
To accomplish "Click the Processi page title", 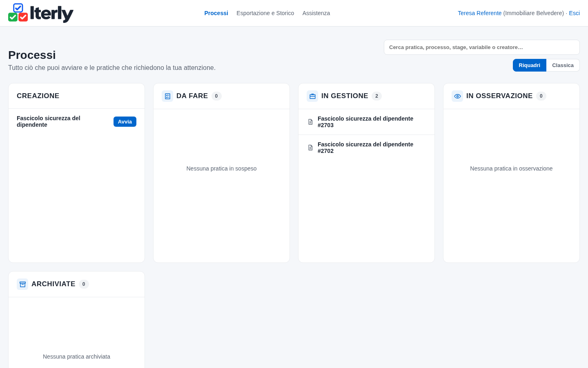I will click(x=32, y=55).
